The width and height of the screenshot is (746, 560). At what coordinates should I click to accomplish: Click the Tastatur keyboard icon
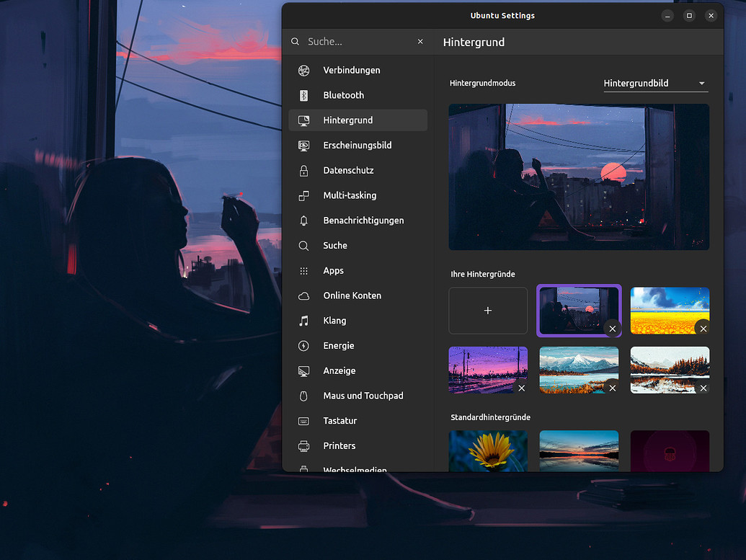(x=304, y=421)
